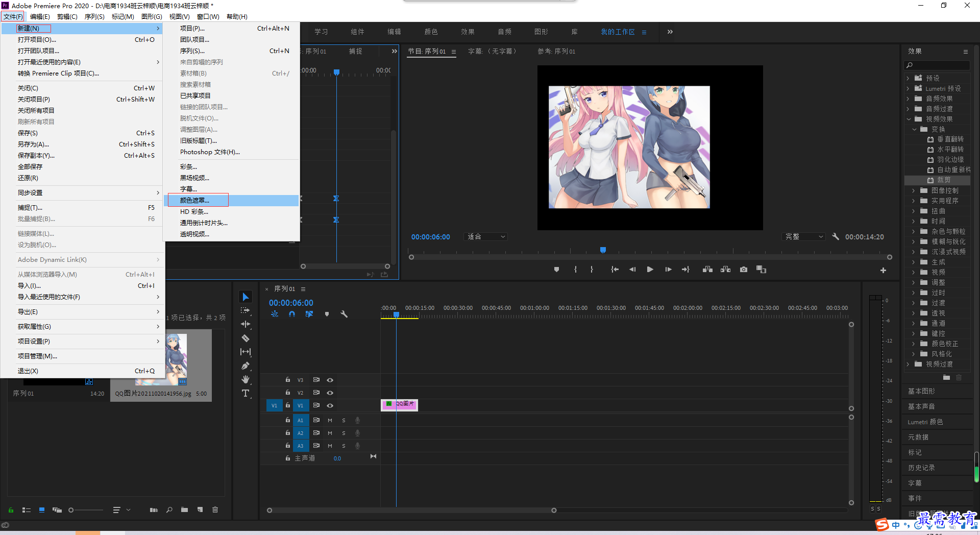Collapse the 视频效果 folder
Screen dimensions: 980x535
pyautogui.click(x=908, y=119)
